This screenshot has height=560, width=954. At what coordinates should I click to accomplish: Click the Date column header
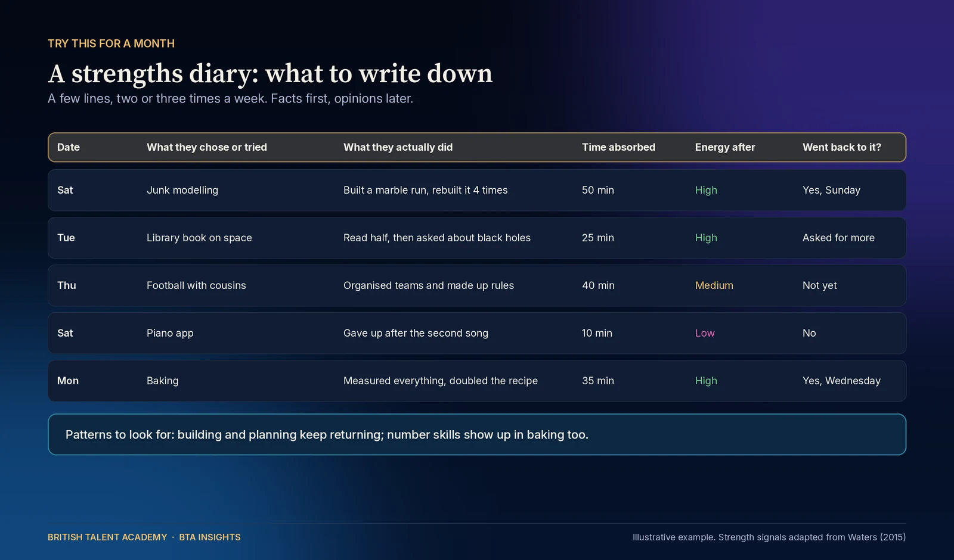(x=68, y=147)
